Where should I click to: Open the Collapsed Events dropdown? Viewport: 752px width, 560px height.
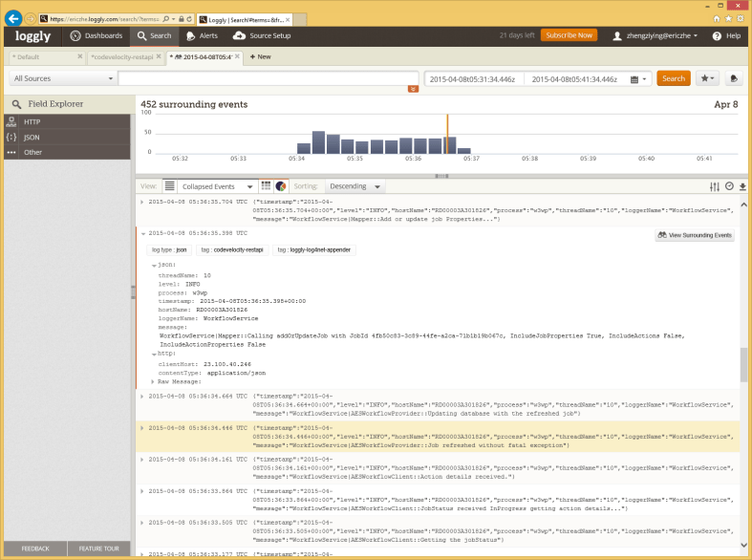click(219, 186)
